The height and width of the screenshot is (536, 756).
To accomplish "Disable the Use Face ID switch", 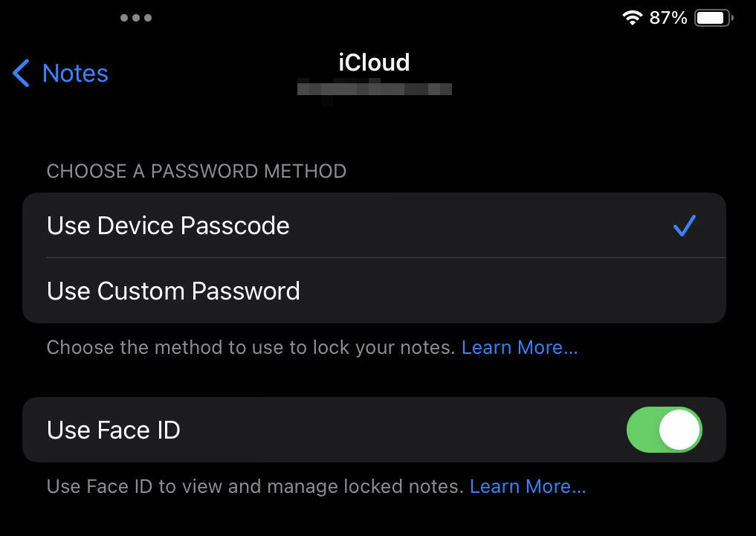I will pyautogui.click(x=665, y=430).
